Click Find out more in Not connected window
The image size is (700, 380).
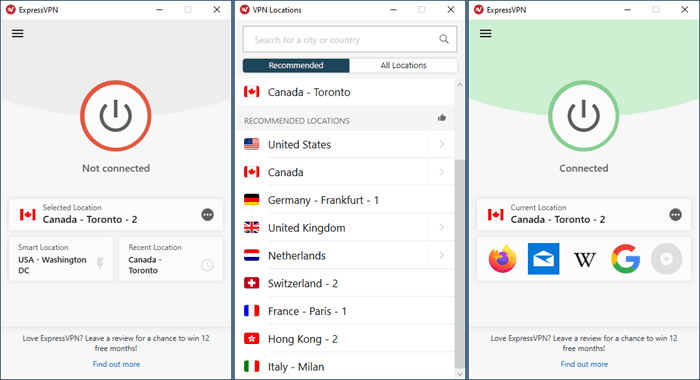[116, 364]
